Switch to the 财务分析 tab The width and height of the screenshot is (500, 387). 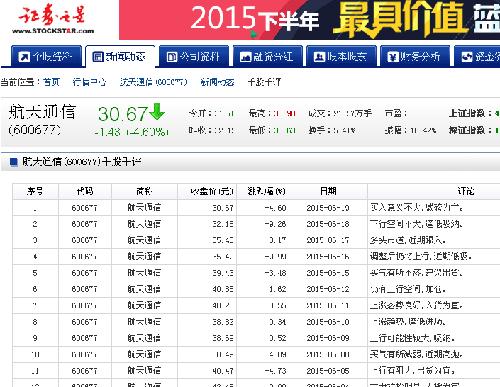[415, 56]
